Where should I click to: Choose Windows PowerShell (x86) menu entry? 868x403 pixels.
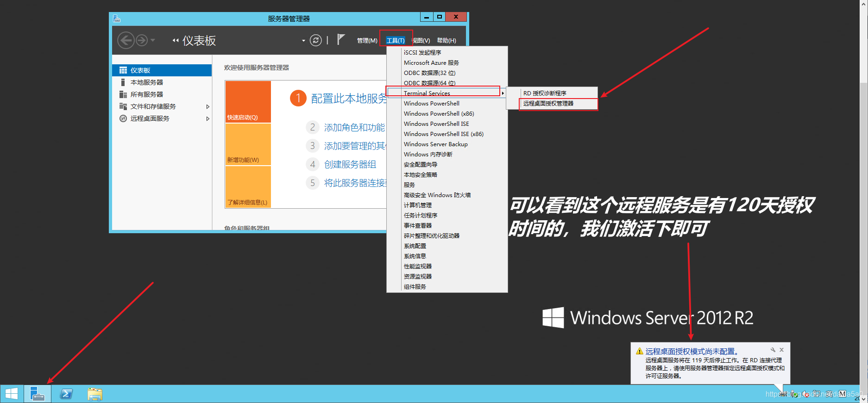point(447,113)
